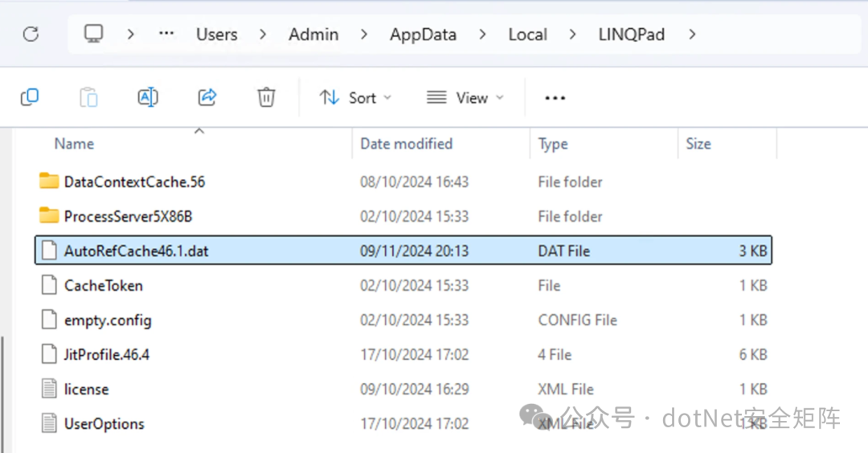The height and width of the screenshot is (453, 868).
Task: Open the breadcrumb ellipsis overflow
Action: [166, 34]
